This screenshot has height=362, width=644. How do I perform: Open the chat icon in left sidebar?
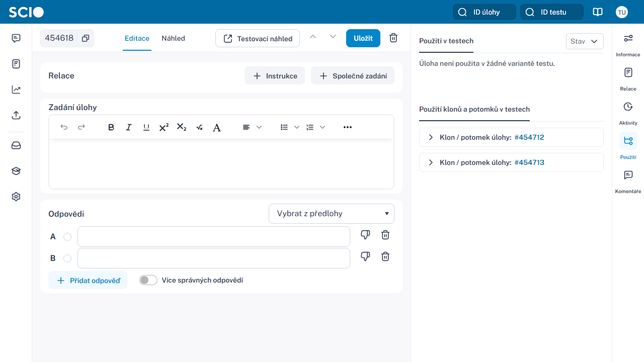click(16, 38)
